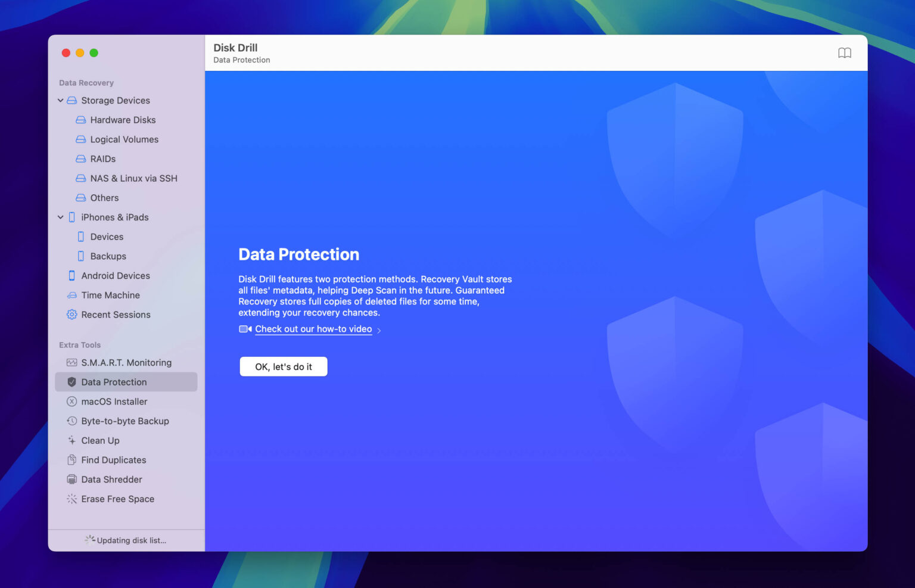Select the Clean Up broom icon
Viewport: 915px width, 588px height.
tap(71, 440)
